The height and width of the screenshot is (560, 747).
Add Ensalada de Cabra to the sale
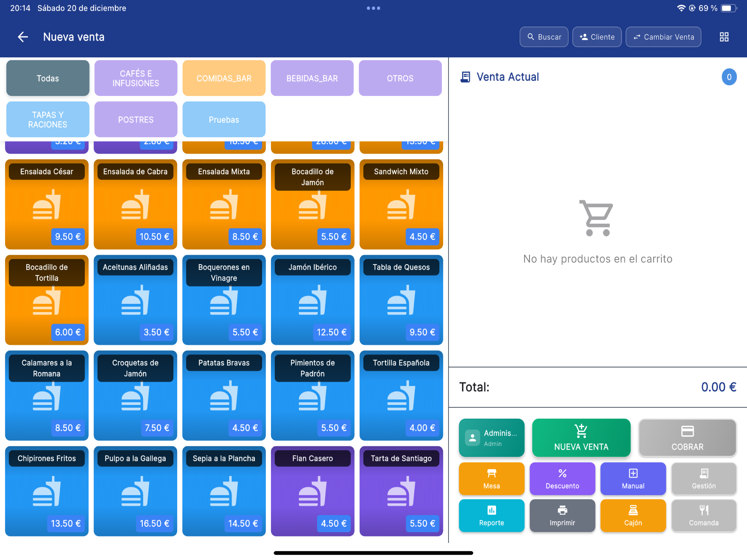tap(135, 204)
